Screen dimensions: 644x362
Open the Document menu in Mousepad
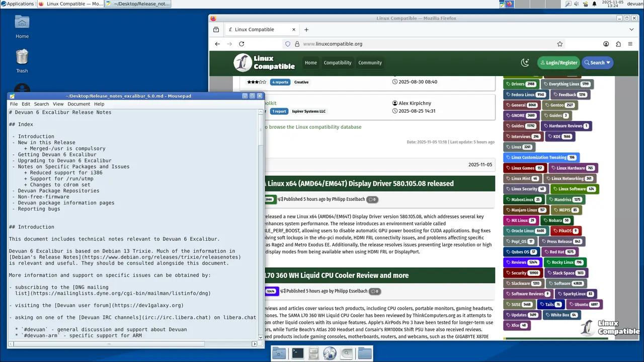coord(78,104)
